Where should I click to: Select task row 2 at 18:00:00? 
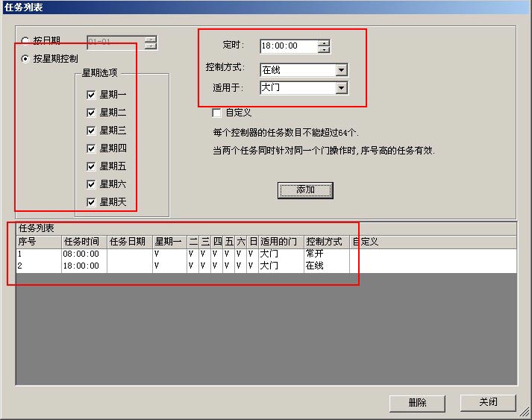(266, 266)
